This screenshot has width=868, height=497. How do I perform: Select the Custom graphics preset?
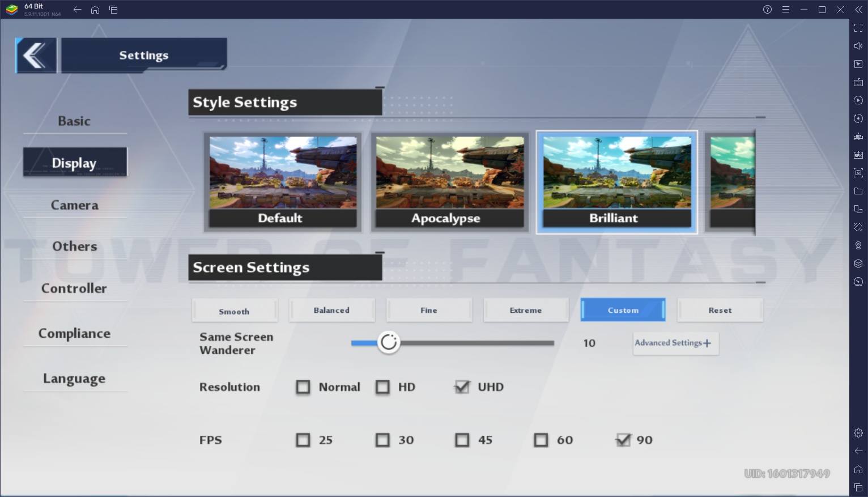click(x=623, y=310)
